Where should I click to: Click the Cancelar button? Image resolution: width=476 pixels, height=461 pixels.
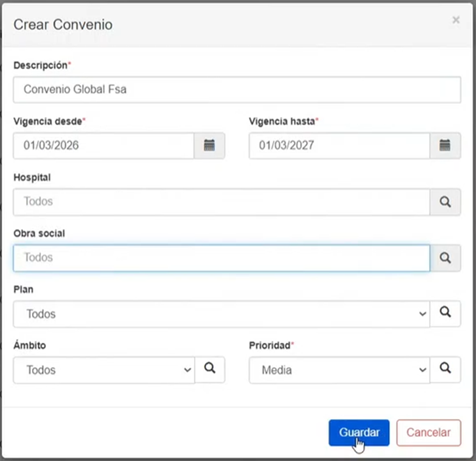429,433
